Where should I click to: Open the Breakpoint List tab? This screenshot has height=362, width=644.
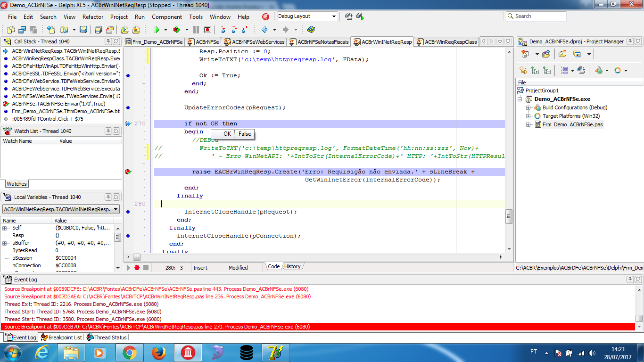(x=61, y=337)
